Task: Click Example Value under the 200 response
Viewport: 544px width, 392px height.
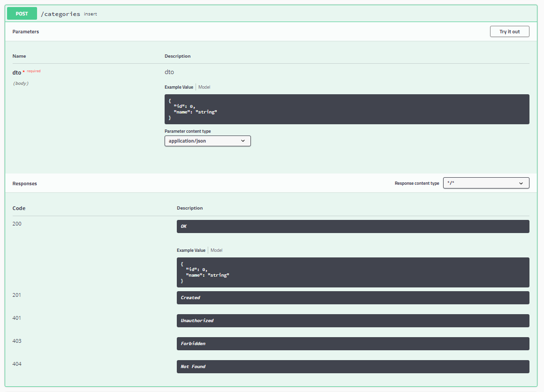Action: click(x=191, y=250)
